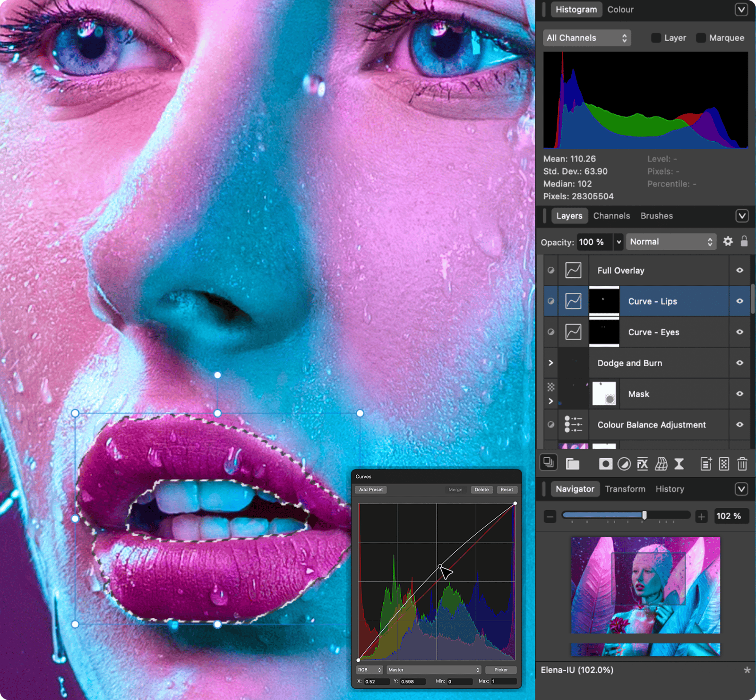Toggle visibility of Colour Balance Adjustment
The image size is (756, 700).
(x=739, y=425)
